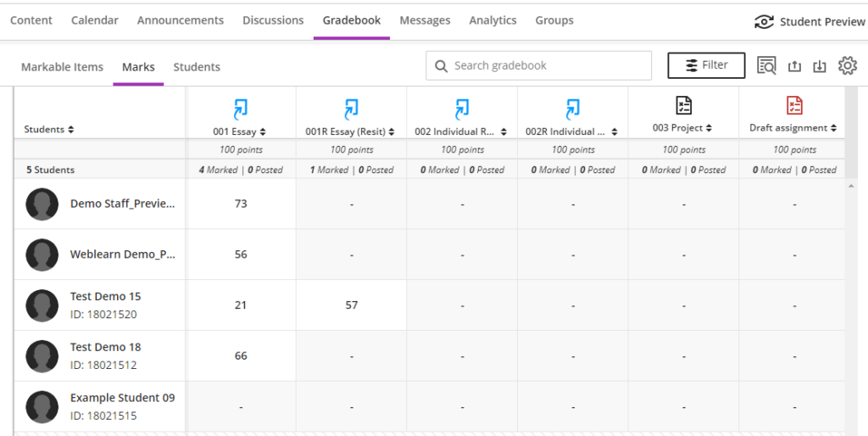
Task: Click Example Student 09's avatar
Action: [42, 406]
